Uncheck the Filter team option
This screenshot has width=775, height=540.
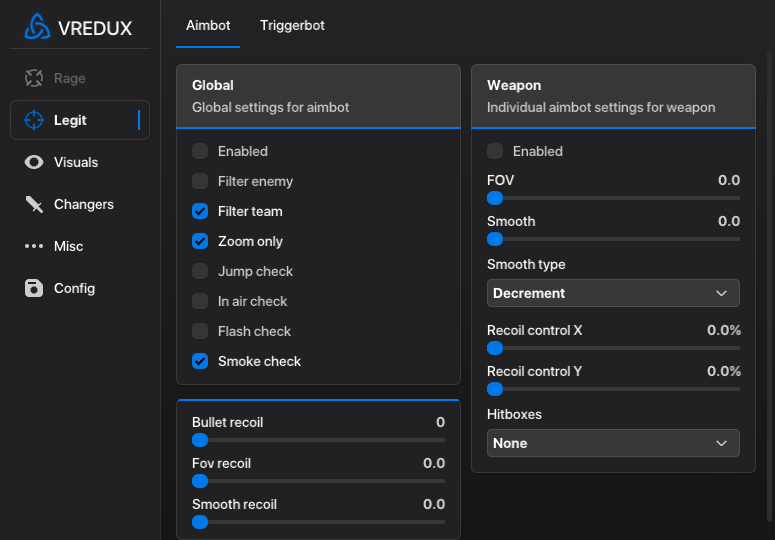200,211
